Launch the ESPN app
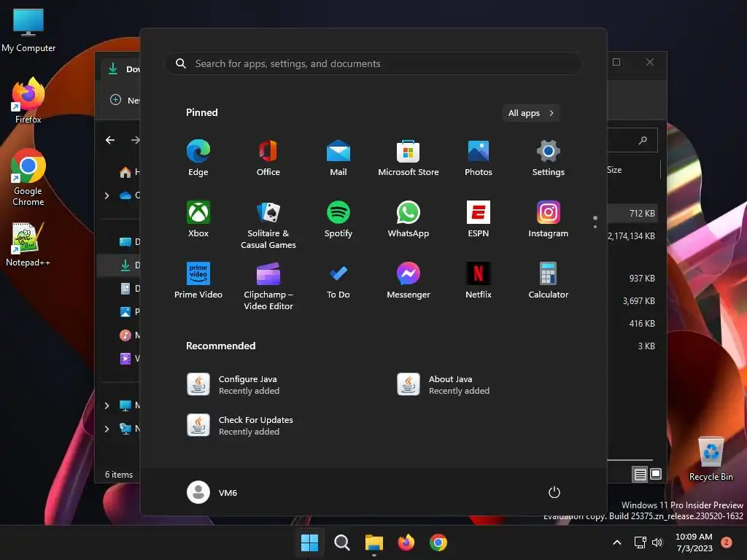Image resolution: width=747 pixels, height=560 pixels. click(479, 219)
